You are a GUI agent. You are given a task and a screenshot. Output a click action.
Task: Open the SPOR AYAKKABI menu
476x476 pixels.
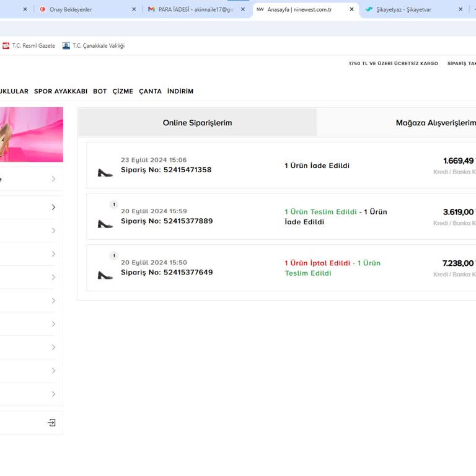coord(61,91)
